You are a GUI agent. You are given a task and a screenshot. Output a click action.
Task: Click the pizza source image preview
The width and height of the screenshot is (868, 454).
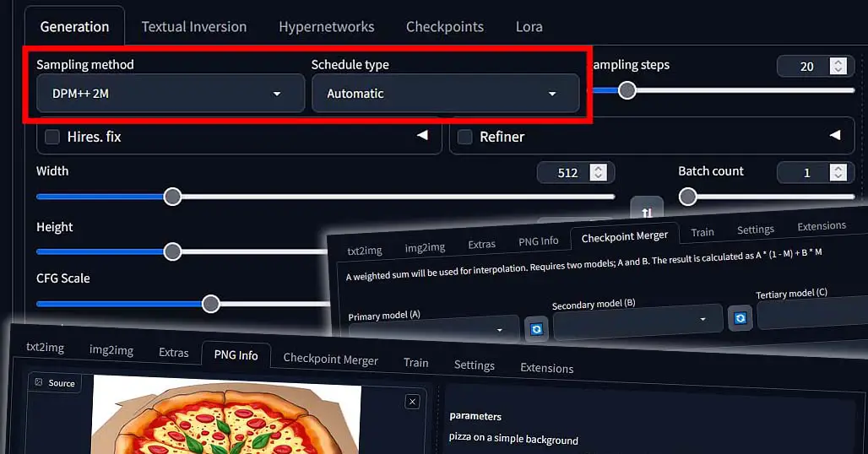[x=227, y=414]
